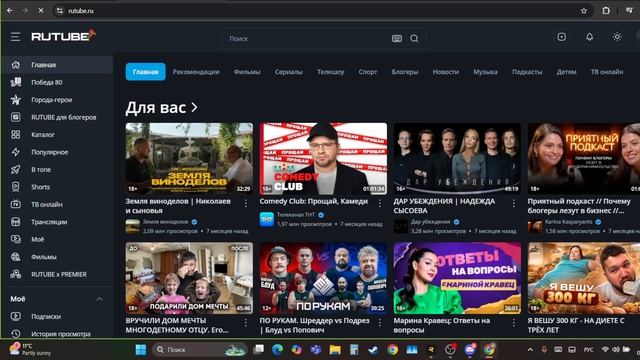This screenshot has height=360, width=640.
Task: Select the Главная tab
Action: 145,72
